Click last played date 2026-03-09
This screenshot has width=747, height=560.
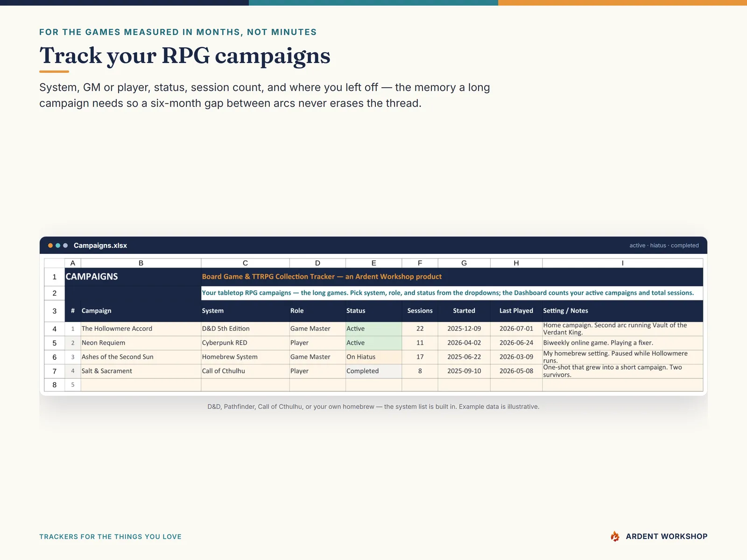click(516, 357)
